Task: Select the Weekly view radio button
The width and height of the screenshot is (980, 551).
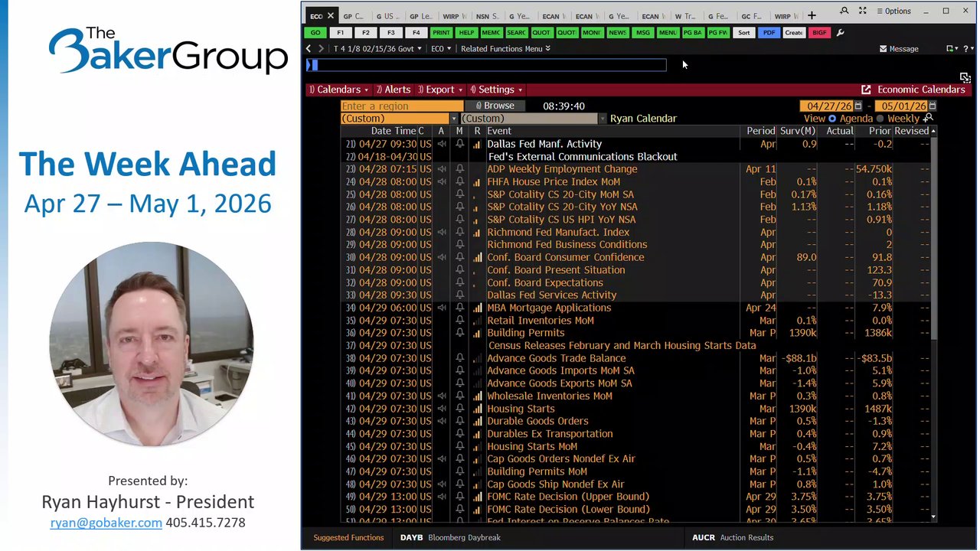Action: point(880,119)
